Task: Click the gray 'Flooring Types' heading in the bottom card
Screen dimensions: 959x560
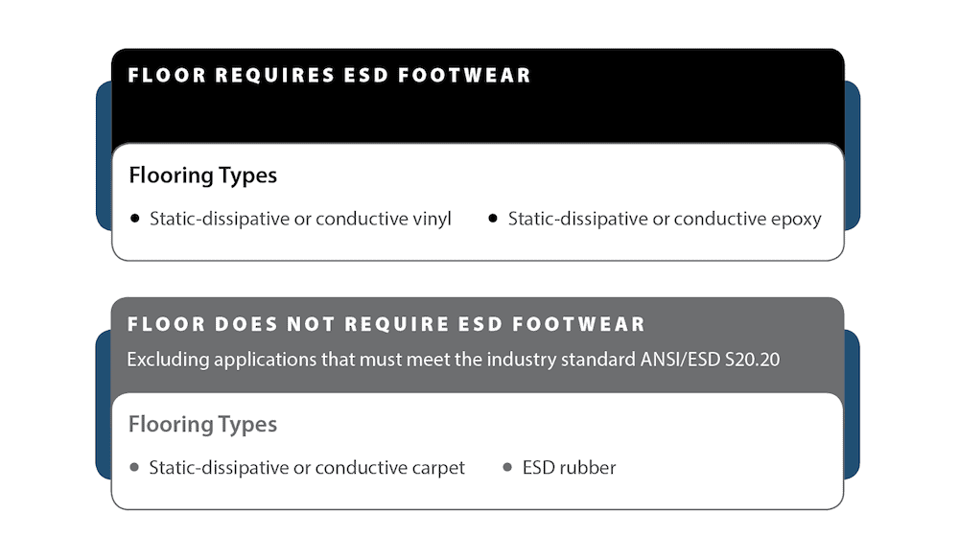Action: click(x=202, y=424)
